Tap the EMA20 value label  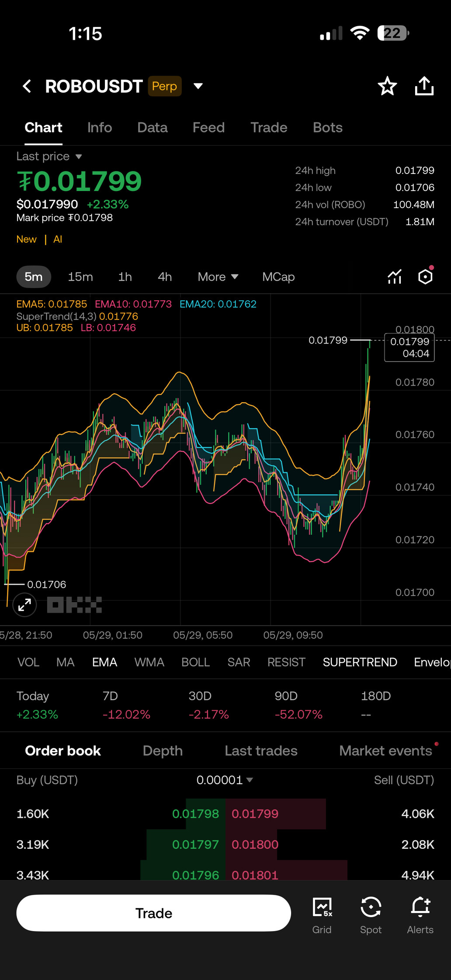tap(218, 304)
